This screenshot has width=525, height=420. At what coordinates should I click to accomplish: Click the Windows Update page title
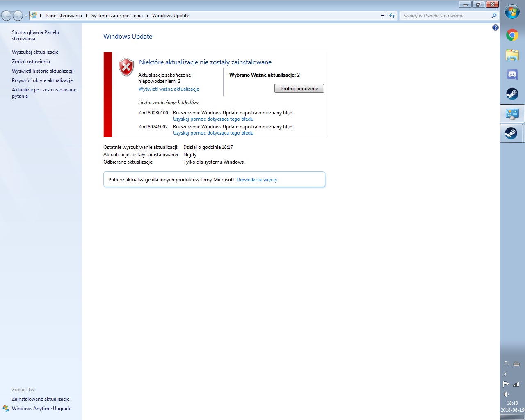128,37
